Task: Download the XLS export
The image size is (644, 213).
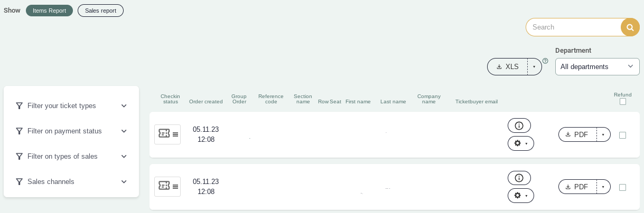Action: point(507,67)
